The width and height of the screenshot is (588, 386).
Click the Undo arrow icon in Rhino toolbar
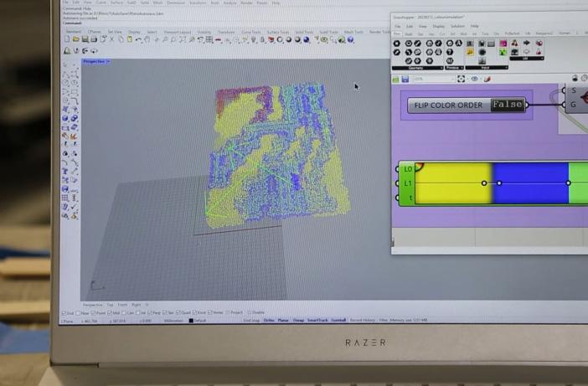click(139, 39)
